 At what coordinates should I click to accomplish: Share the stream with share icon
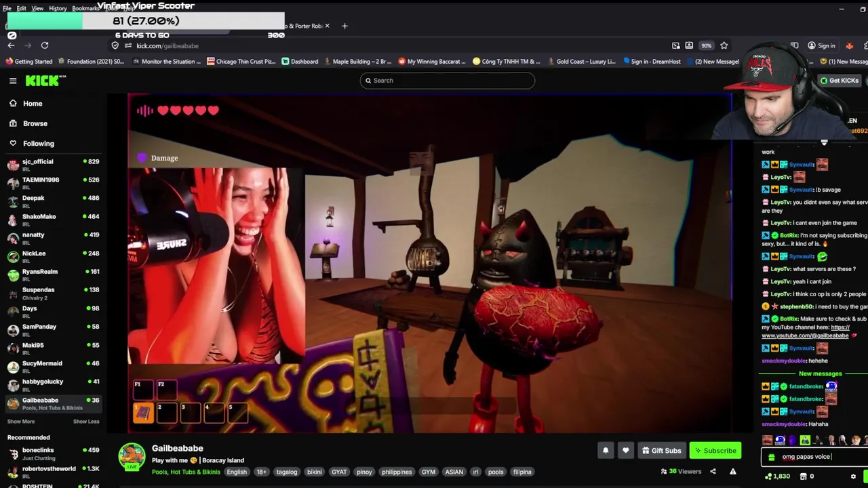tap(713, 472)
